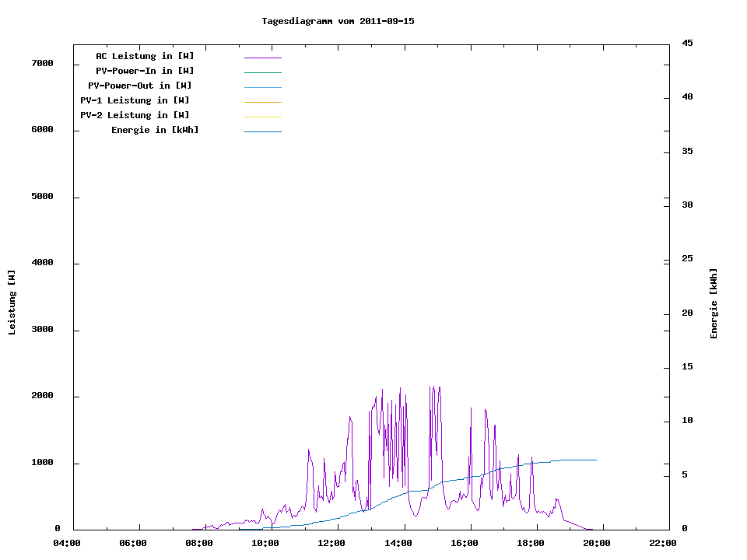Click the 12:00 time axis label
The height and width of the screenshot is (560, 747).
coord(331,543)
